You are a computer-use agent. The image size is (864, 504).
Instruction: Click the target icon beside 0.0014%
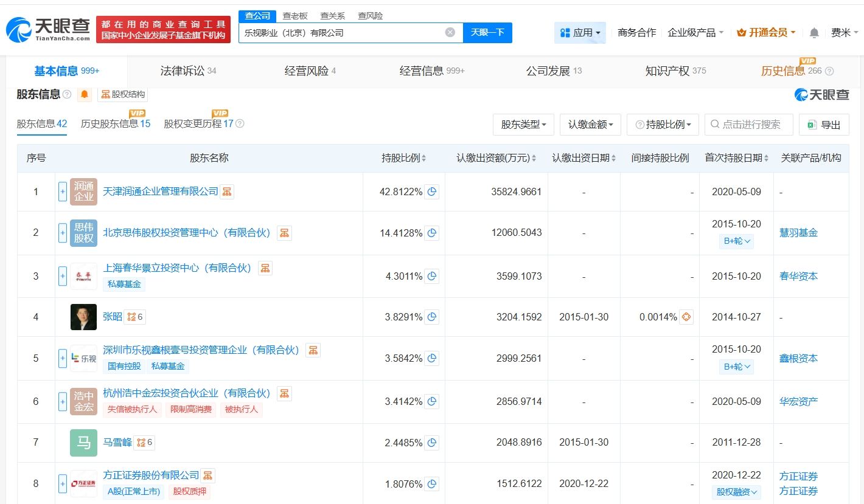(x=686, y=317)
